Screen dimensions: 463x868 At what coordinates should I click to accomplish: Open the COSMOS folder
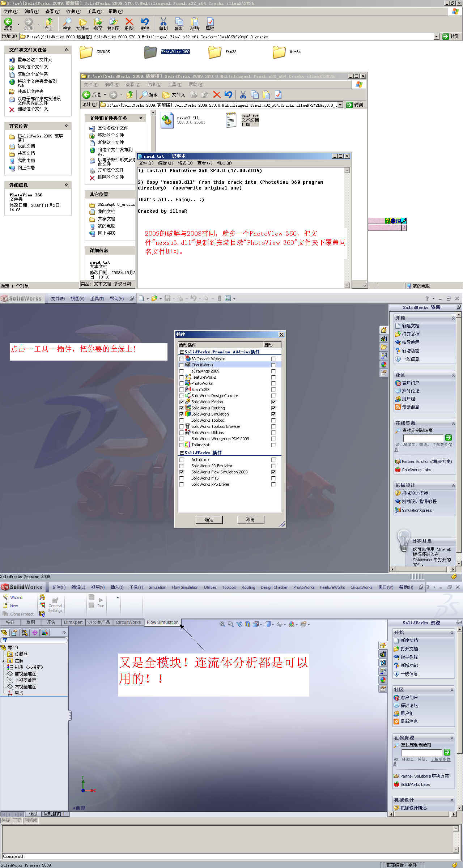(x=86, y=52)
